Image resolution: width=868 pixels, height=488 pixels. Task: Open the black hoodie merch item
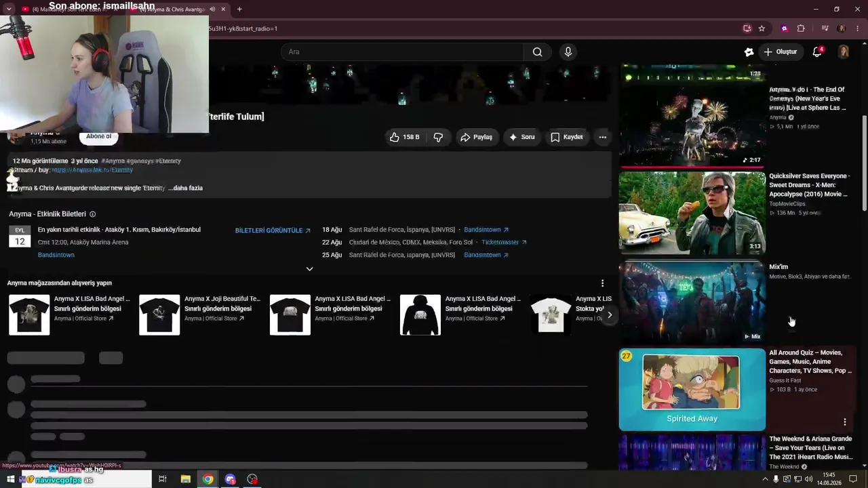[420, 314]
